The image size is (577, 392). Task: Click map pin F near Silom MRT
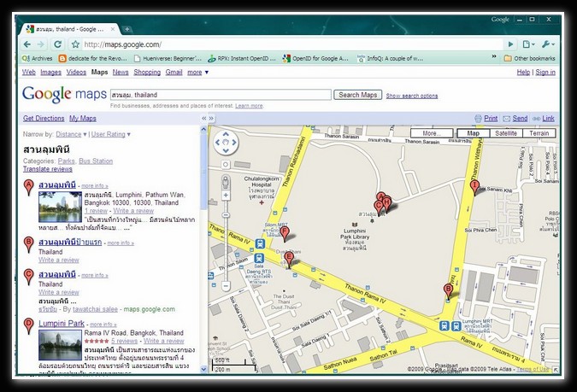click(x=285, y=234)
